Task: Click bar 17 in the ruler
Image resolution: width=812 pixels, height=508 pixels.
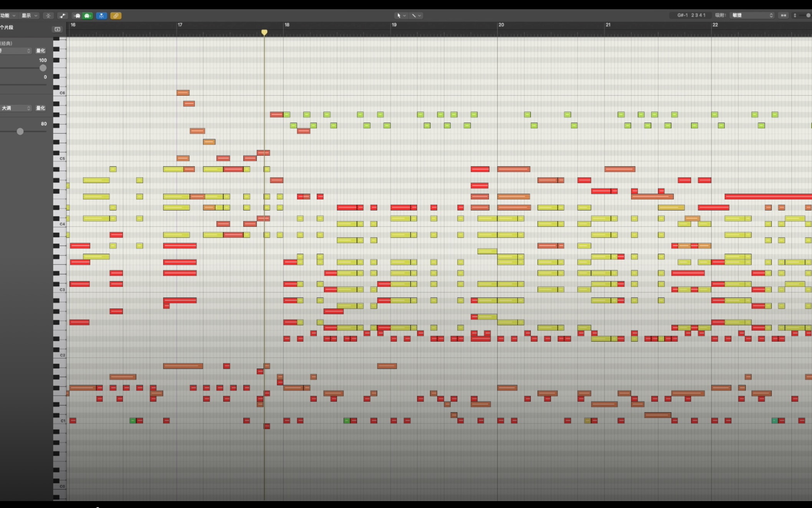Action: tap(180, 25)
